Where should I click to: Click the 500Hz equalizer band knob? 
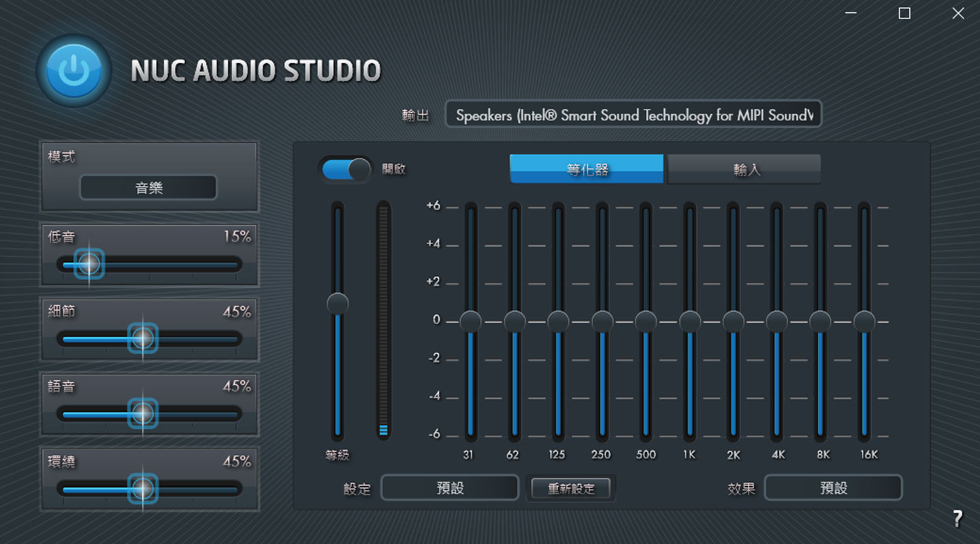click(645, 320)
